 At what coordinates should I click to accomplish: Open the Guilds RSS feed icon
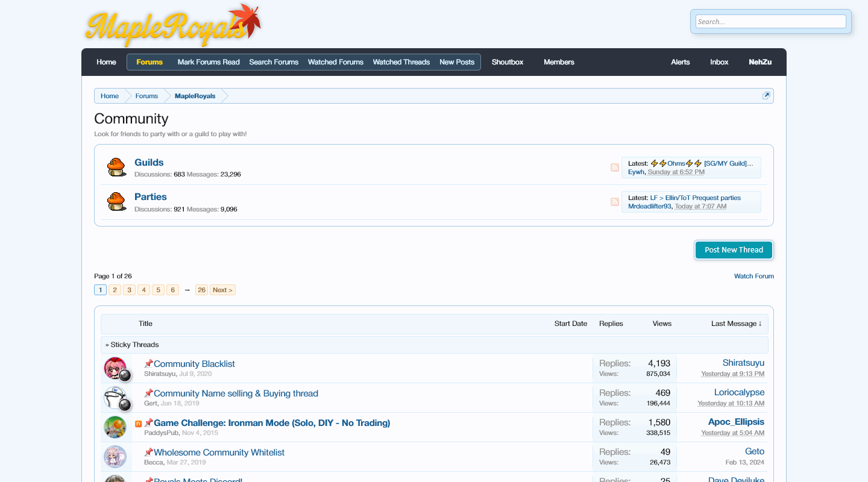pos(614,167)
